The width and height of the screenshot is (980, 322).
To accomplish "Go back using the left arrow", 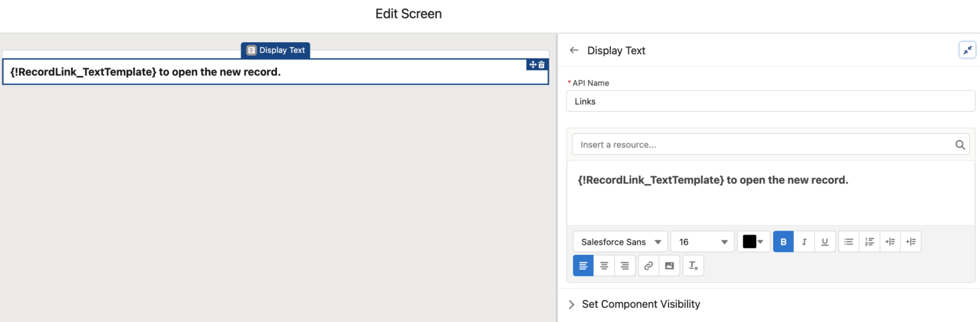I will (x=574, y=50).
